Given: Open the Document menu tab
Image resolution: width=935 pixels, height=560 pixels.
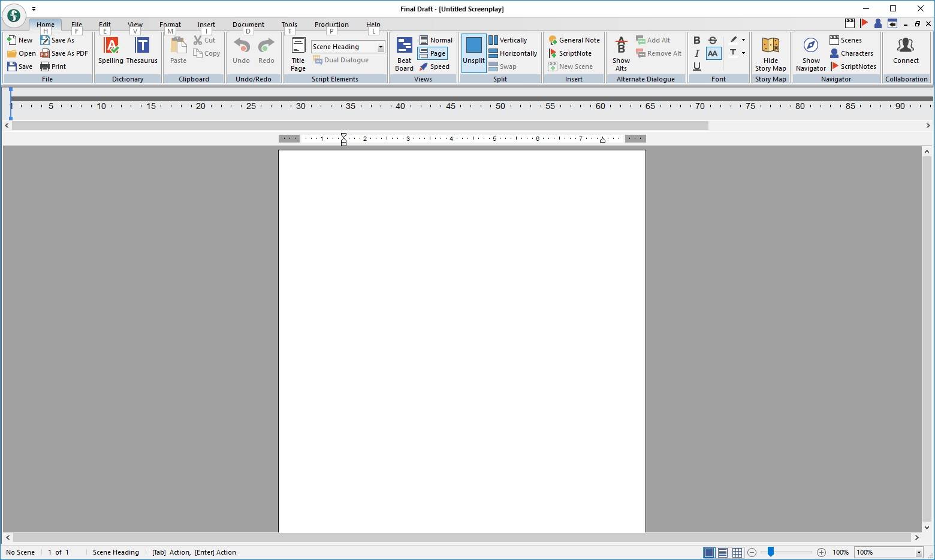Looking at the screenshot, I should click(248, 25).
